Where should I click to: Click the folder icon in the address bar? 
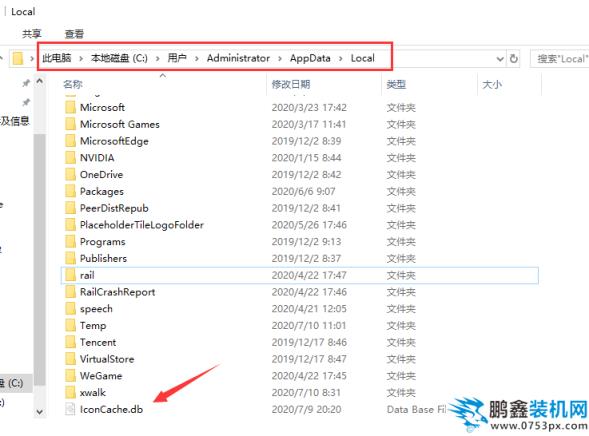tap(18, 59)
